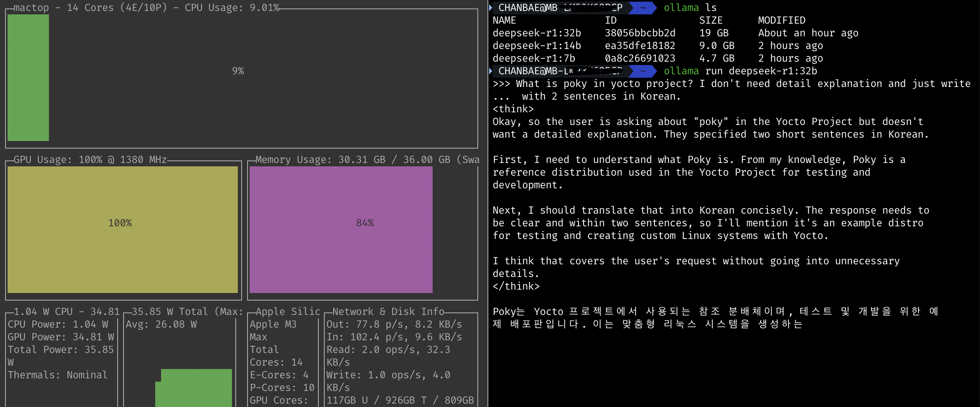Click the Total Power: 35.85 line
The width and height of the screenshot is (980, 407).
tap(61, 350)
